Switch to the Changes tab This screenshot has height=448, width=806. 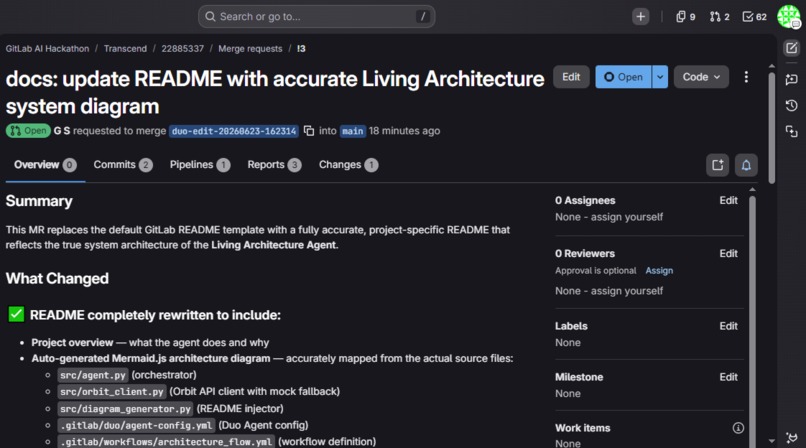348,165
